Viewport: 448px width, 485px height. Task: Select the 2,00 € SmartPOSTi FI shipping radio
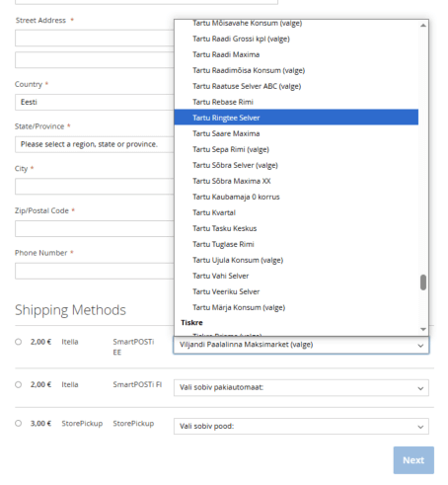[x=19, y=384]
